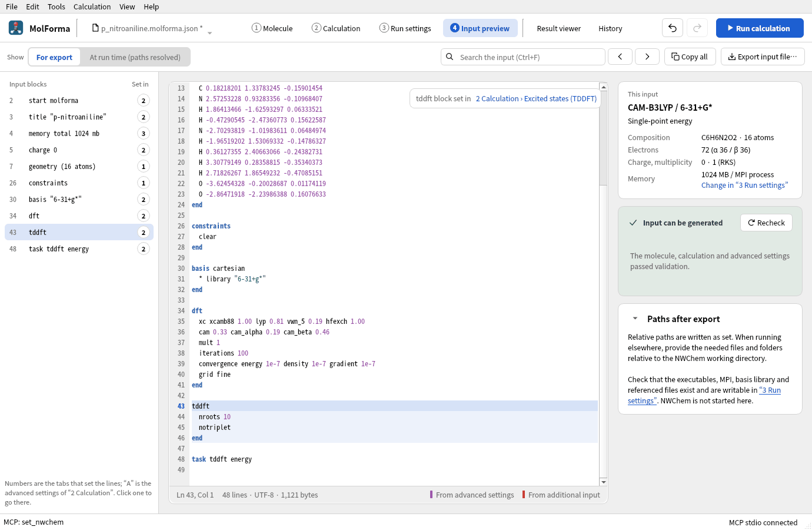Open the Calculation step tab
Viewport: 812px width, 530px height.
(x=336, y=28)
